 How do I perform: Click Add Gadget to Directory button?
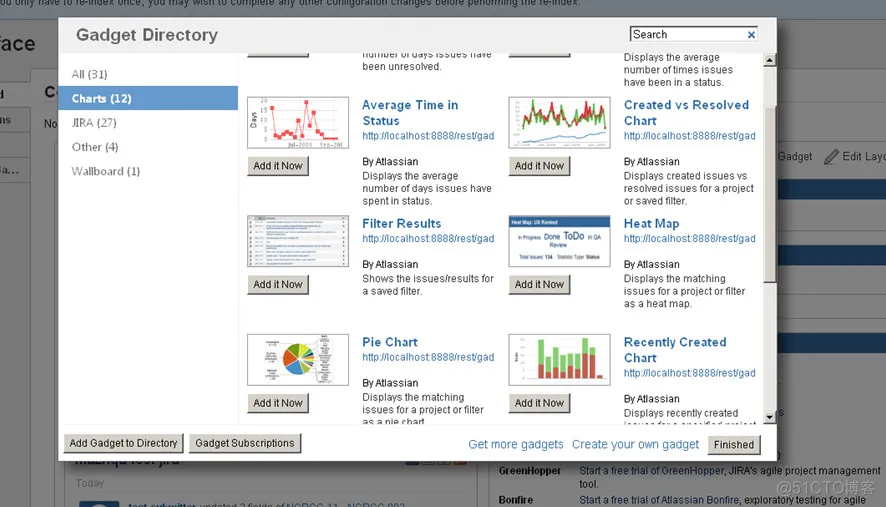pos(123,444)
